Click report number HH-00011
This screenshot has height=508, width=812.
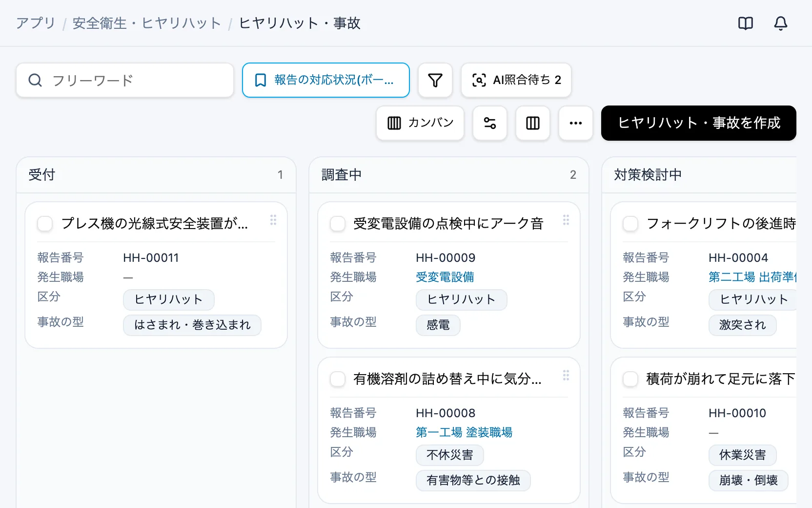(x=151, y=258)
